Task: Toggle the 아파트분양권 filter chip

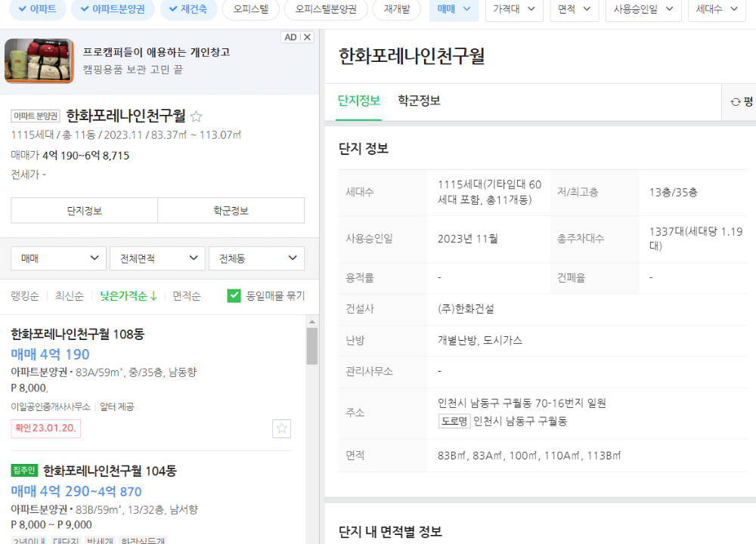Action: 113,9
